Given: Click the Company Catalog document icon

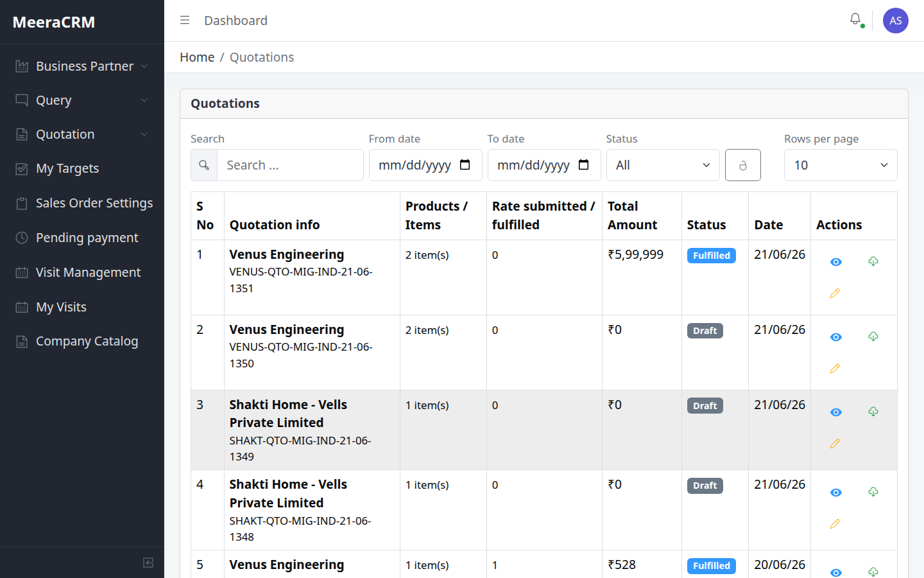Looking at the screenshot, I should (x=22, y=341).
